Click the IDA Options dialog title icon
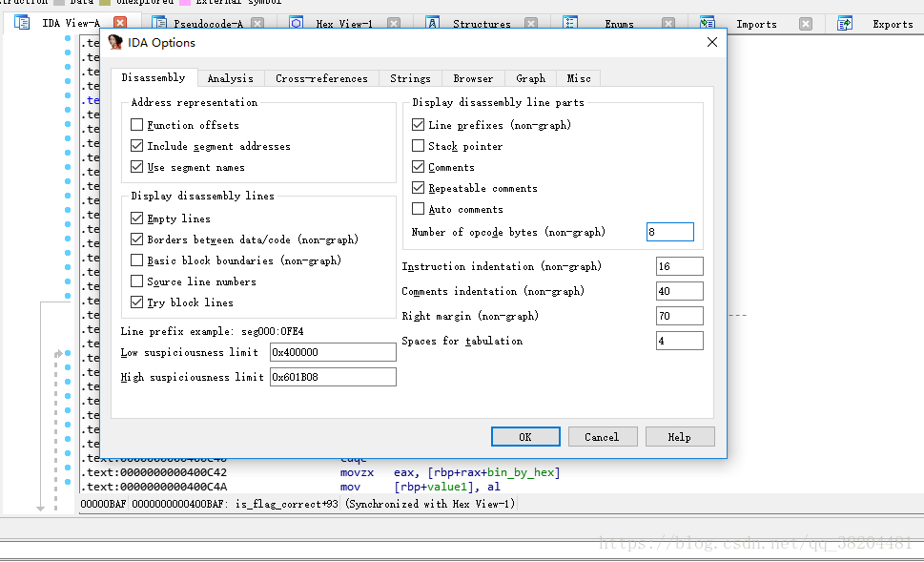The height and width of the screenshot is (562, 924). (x=115, y=42)
